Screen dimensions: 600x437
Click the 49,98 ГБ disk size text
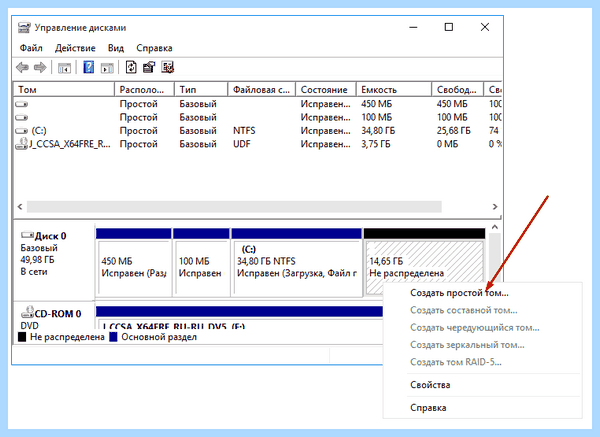(x=38, y=260)
